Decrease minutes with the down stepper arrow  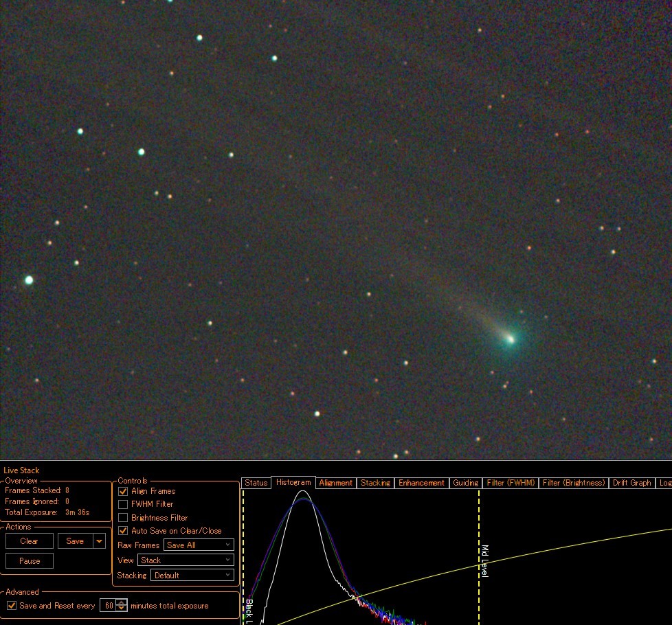pos(122,609)
